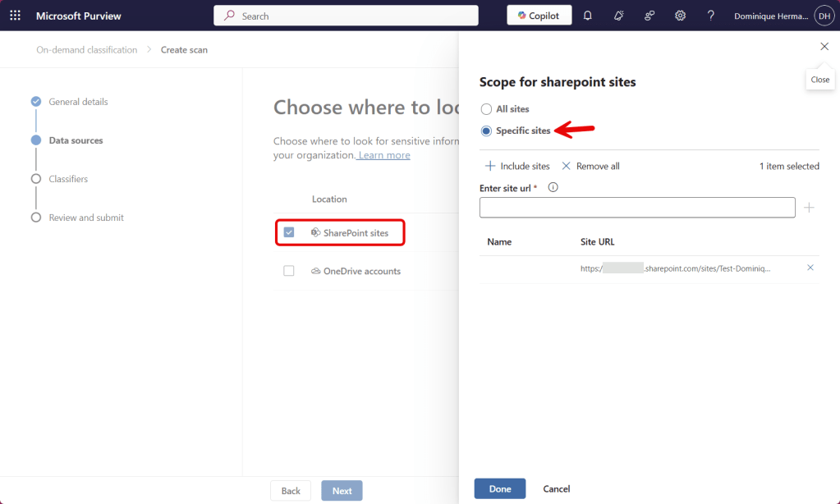Open the help question mark icon

(x=710, y=15)
